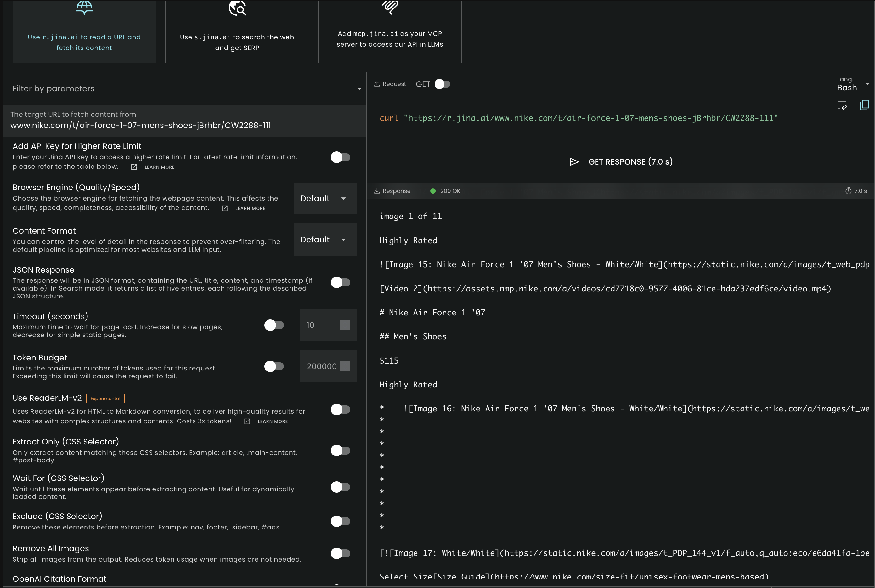Copy the curl command with copy icon
The image size is (875, 588).
pos(865,105)
